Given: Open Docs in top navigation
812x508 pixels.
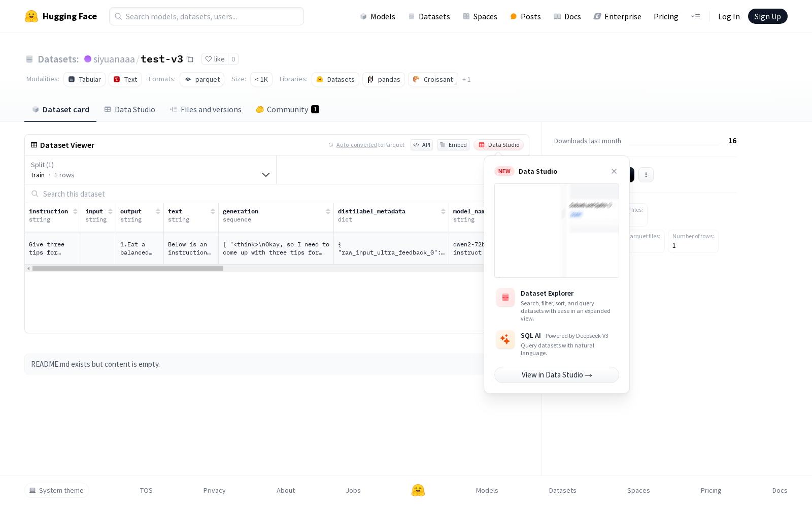Looking at the screenshot, I should pos(567,16).
